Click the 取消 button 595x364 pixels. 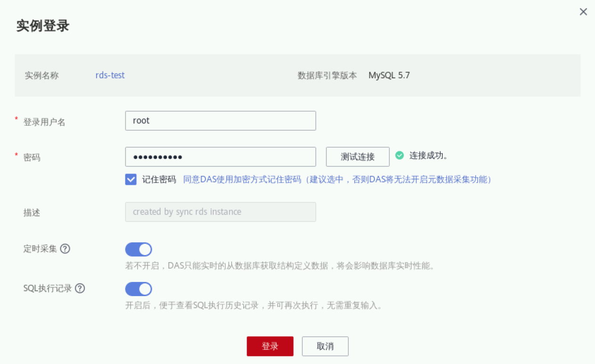tap(325, 346)
